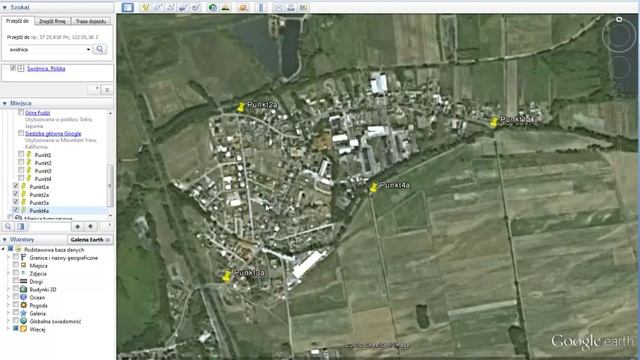
Task: Select the Add Image Overlay tool
Action: click(183, 7)
